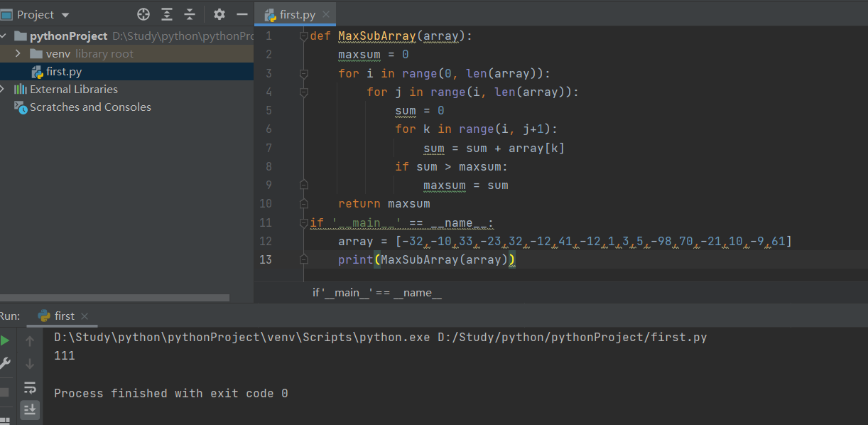Expand the venv folder chevron
The width and height of the screenshot is (868, 425).
(x=18, y=54)
